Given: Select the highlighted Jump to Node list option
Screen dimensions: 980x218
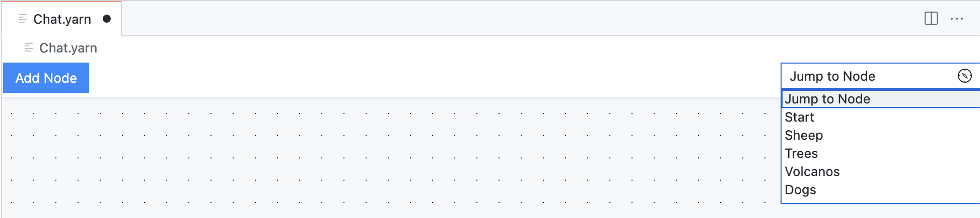Looking at the screenshot, I should coord(827,99).
